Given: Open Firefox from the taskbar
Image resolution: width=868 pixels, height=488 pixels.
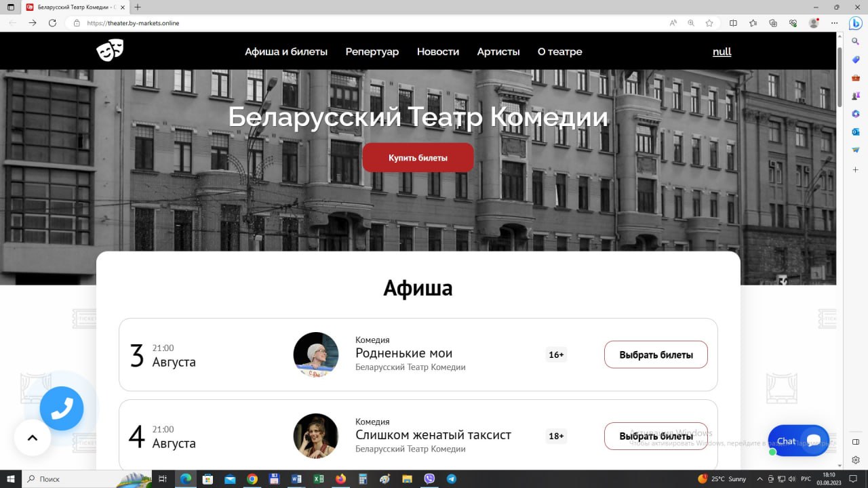Looking at the screenshot, I should pos(340,479).
